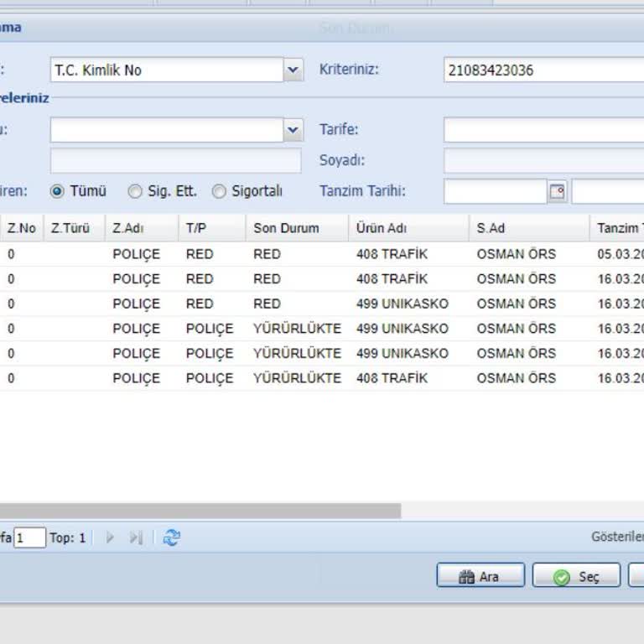
Task: Expand the T.C. Kimlik No dropdown
Action: coord(293,70)
